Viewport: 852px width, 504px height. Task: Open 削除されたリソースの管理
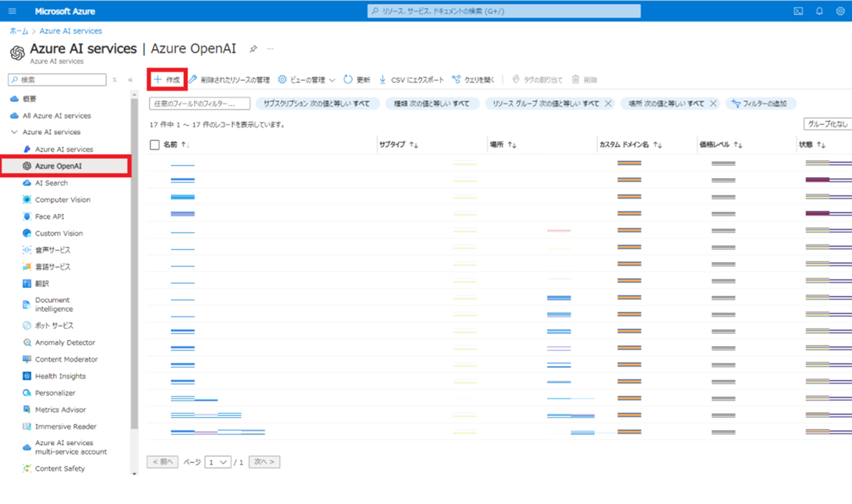click(x=229, y=80)
